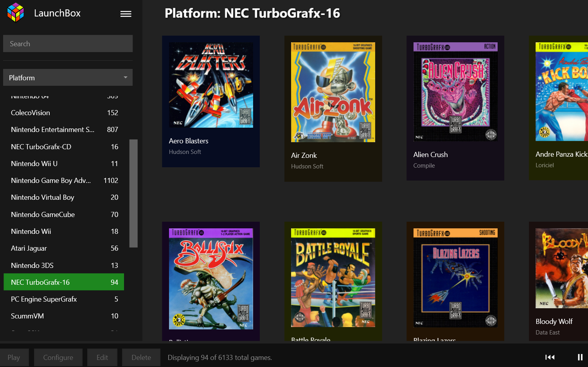Select the highlighted NEC TurboGrafx-16 platform
Screen dimensions: 588x367
[64, 282]
